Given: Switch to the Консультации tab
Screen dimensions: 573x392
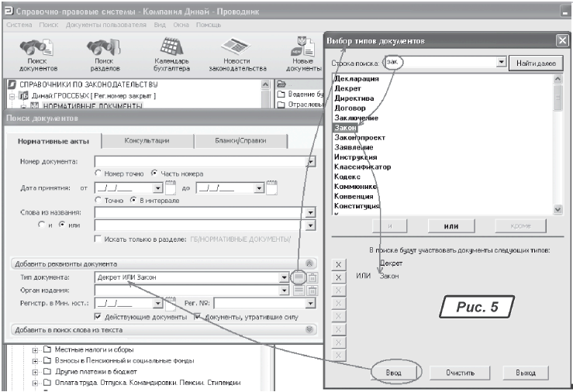Looking at the screenshot, I should click(147, 141).
